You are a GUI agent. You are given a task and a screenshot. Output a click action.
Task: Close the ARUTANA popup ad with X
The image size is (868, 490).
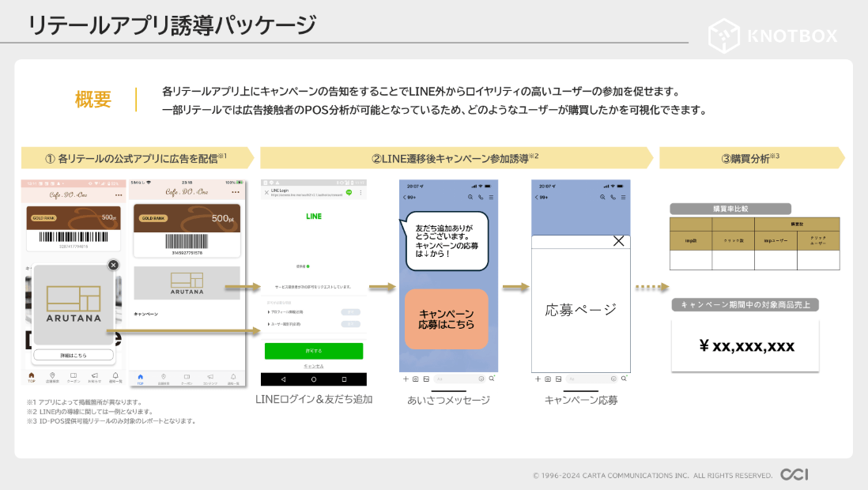(113, 266)
